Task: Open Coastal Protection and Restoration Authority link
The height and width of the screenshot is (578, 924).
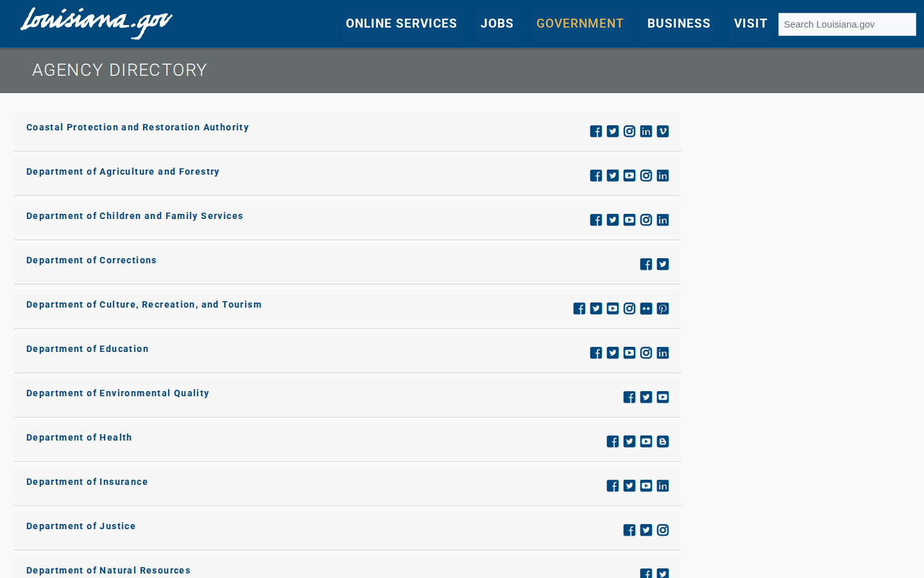Action: pos(137,127)
